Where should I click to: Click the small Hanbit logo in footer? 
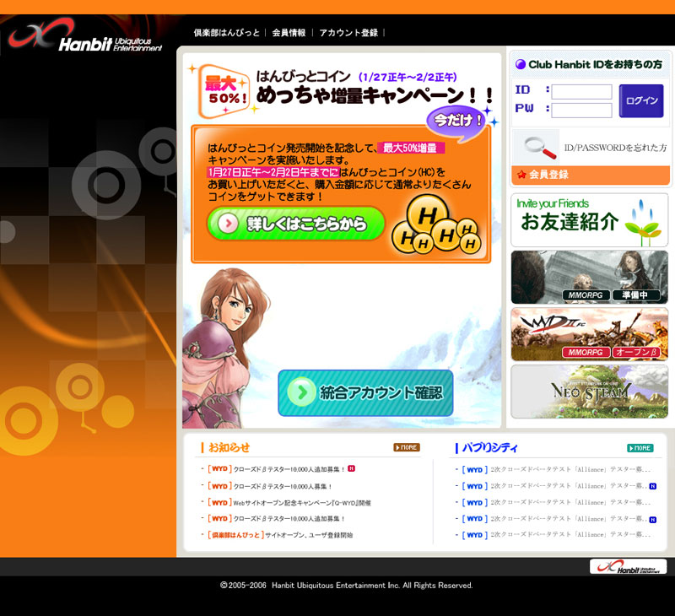627,566
